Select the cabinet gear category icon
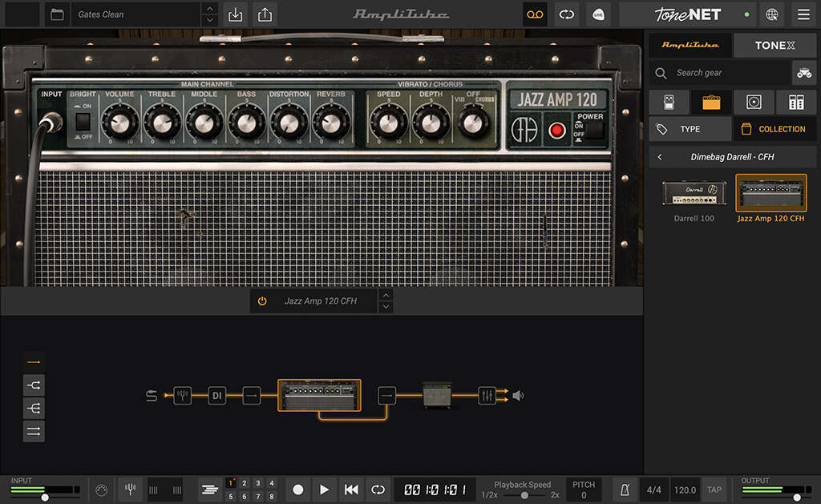 click(x=754, y=102)
